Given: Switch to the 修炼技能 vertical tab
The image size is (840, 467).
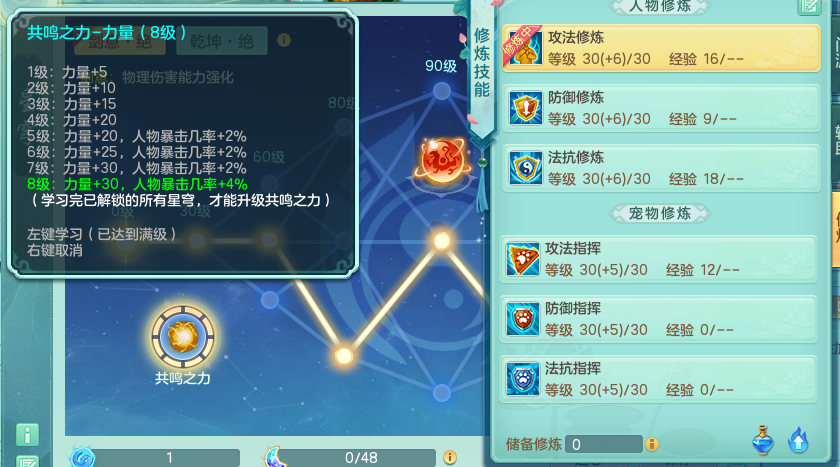Looking at the screenshot, I should click(x=482, y=63).
